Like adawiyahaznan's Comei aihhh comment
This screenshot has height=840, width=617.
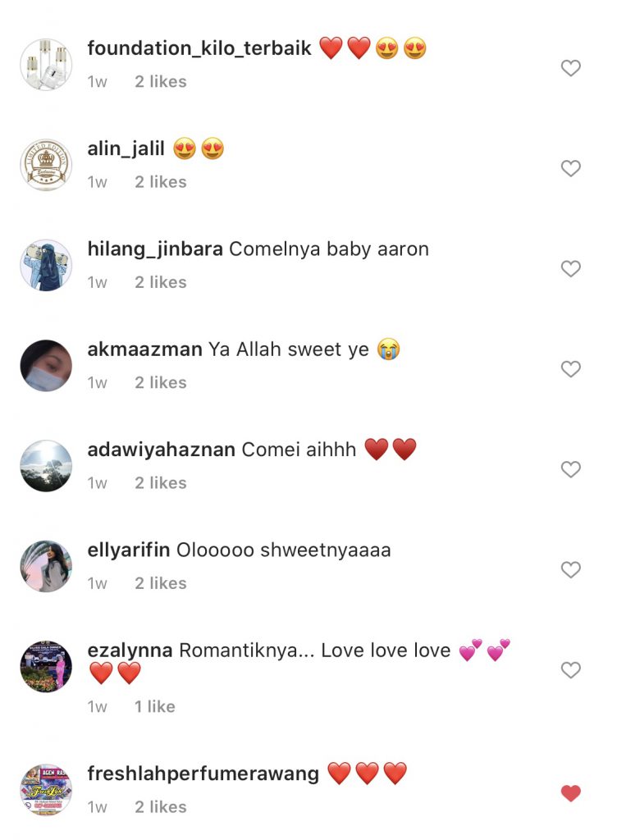(x=570, y=469)
